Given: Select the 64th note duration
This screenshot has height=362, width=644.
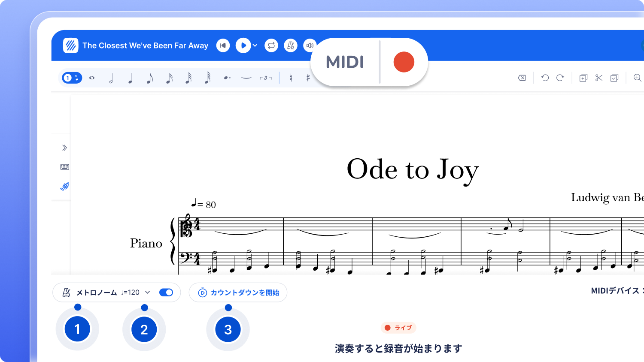Looking at the screenshot, I should tap(207, 78).
